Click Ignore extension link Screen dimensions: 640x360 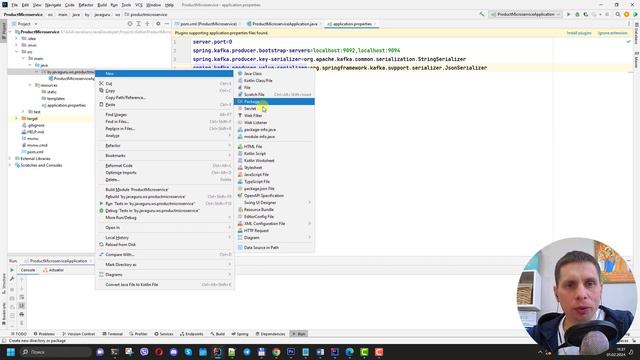coord(612,33)
